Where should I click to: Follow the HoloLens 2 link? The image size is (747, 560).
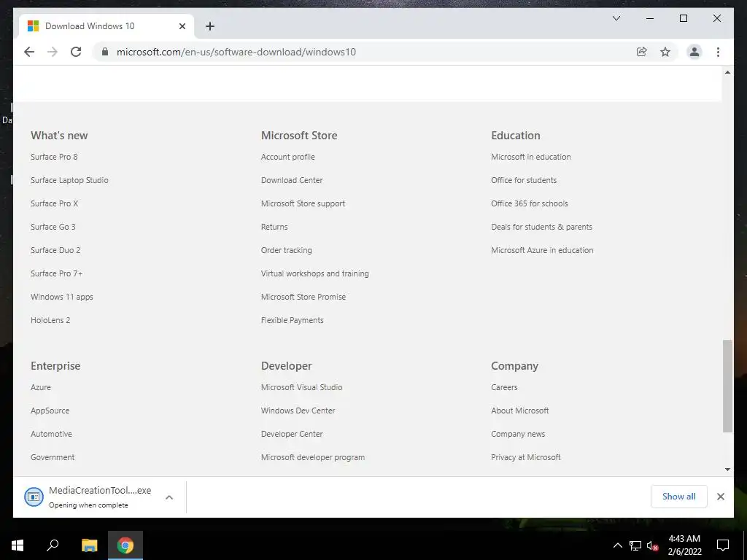[x=50, y=320]
